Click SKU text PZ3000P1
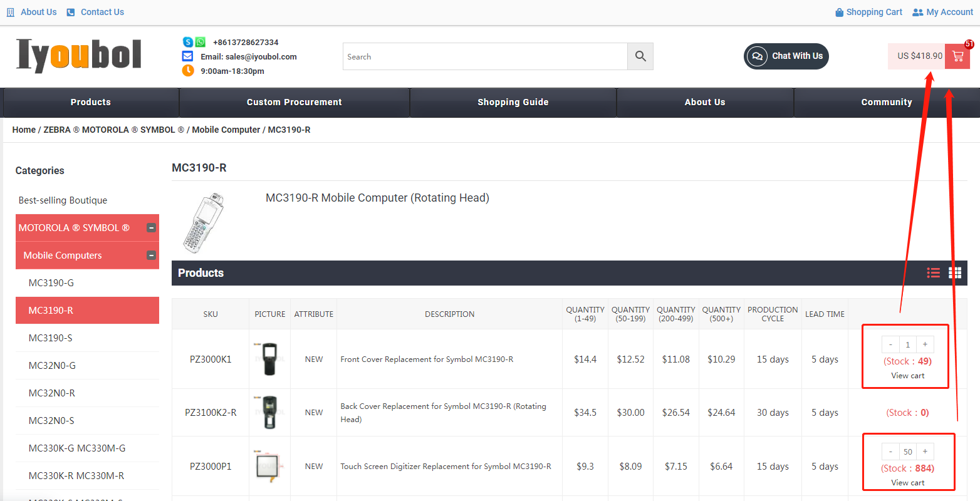The image size is (980, 501). tap(211, 467)
